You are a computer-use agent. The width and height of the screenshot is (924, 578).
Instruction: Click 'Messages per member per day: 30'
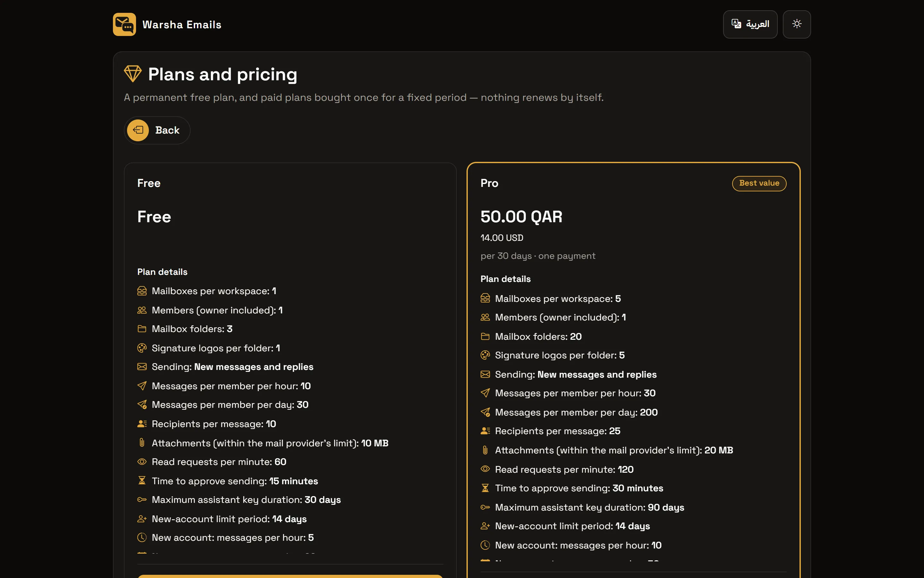click(230, 405)
